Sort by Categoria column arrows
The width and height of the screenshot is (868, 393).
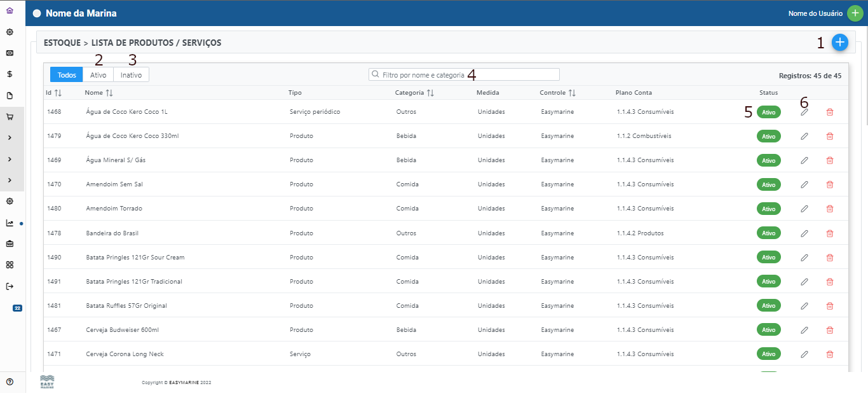pyautogui.click(x=430, y=93)
